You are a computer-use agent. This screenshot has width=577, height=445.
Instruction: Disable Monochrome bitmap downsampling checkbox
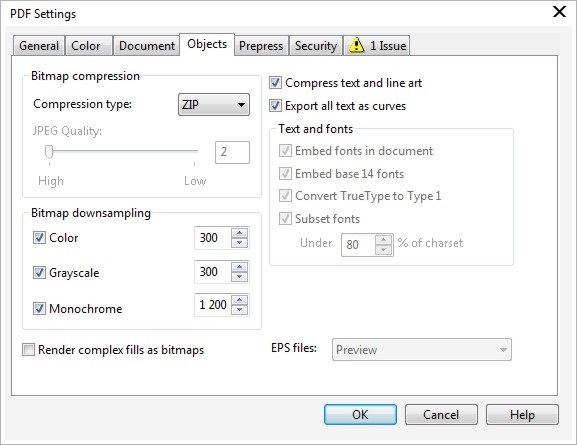point(39,308)
